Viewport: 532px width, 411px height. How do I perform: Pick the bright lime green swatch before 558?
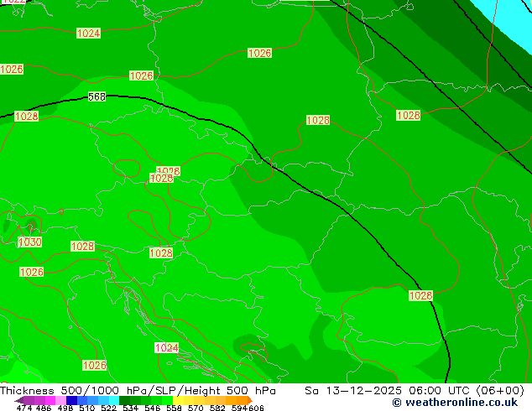(x=167, y=400)
